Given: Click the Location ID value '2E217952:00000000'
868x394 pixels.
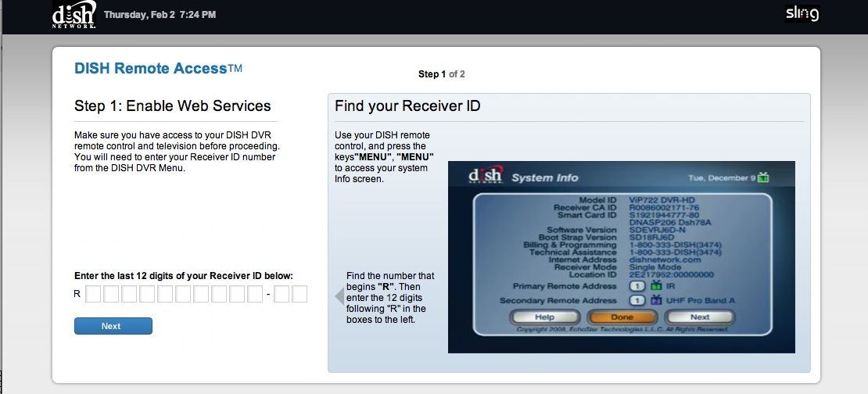Looking at the screenshot, I should tap(672, 274).
